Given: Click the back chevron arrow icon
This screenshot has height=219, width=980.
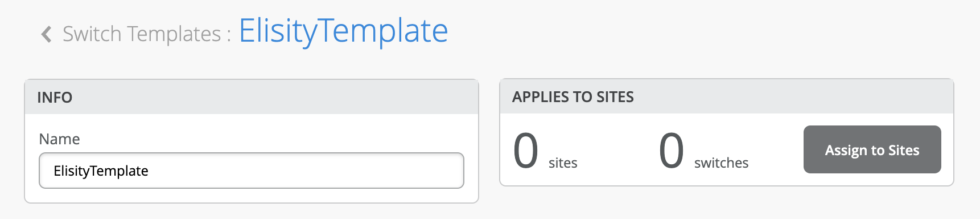Looking at the screenshot, I should point(47,34).
